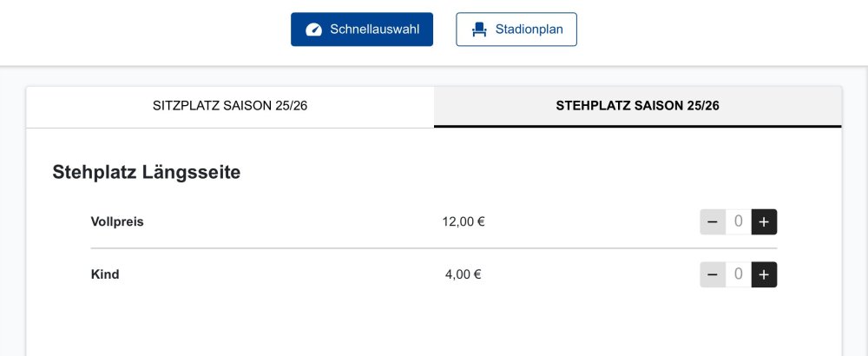This screenshot has width=868, height=356.
Task: Switch to Sitzplatz Saison 25/26 tab
Action: pos(230,107)
